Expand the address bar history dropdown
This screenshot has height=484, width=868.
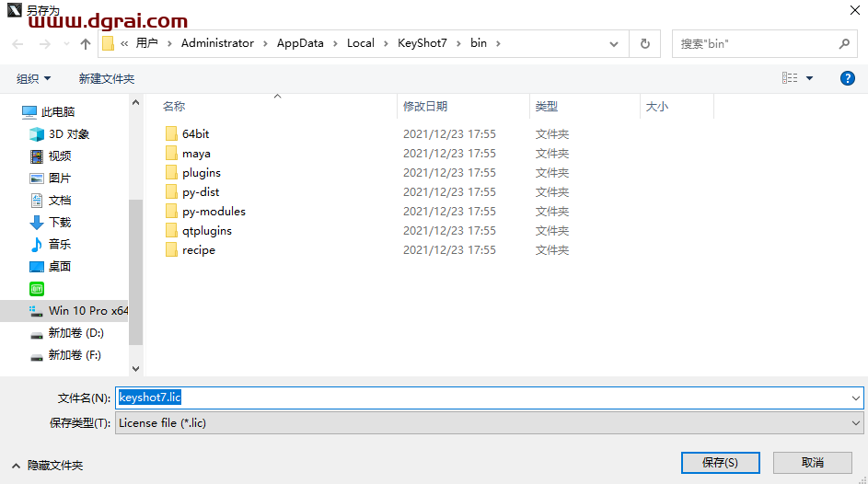pyautogui.click(x=614, y=43)
